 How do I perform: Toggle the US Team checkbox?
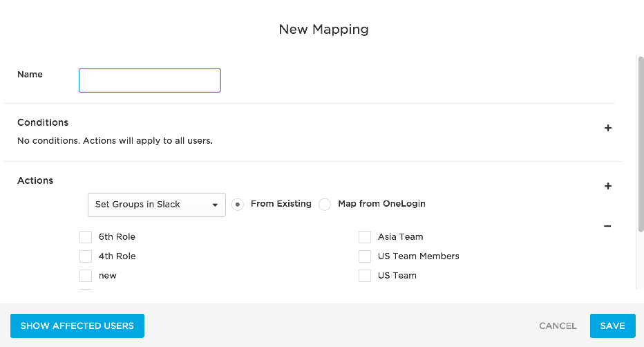(365, 276)
